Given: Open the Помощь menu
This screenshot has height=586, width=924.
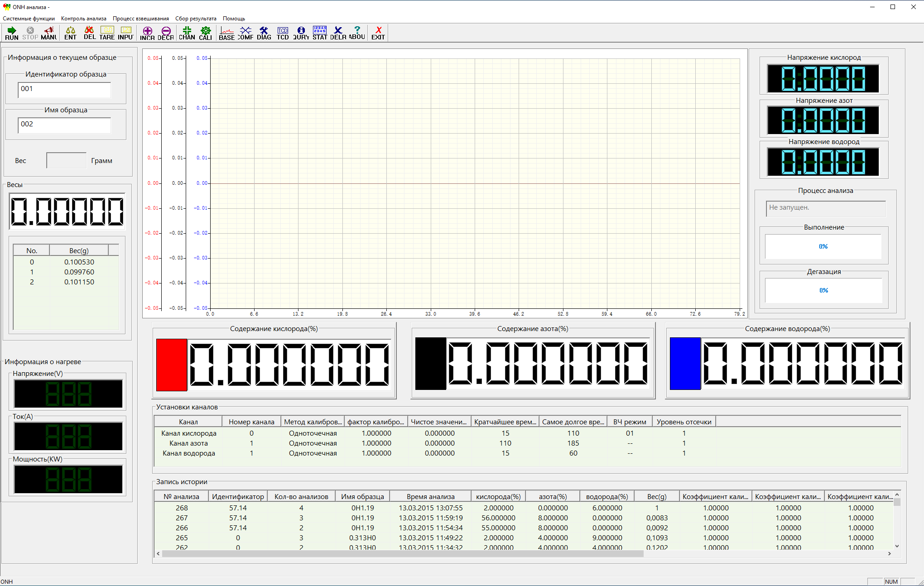Looking at the screenshot, I should click(x=234, y=18).
